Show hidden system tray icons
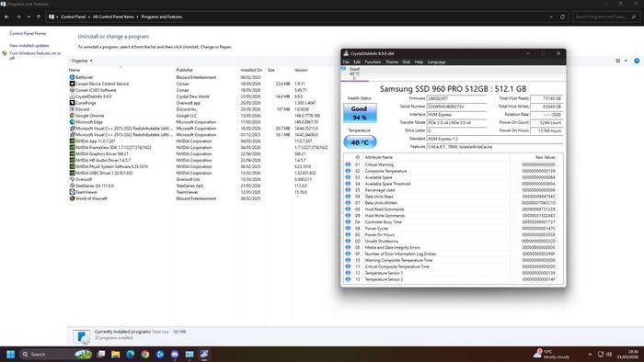Screen dimensions: 644x362 tap(590, 355)
